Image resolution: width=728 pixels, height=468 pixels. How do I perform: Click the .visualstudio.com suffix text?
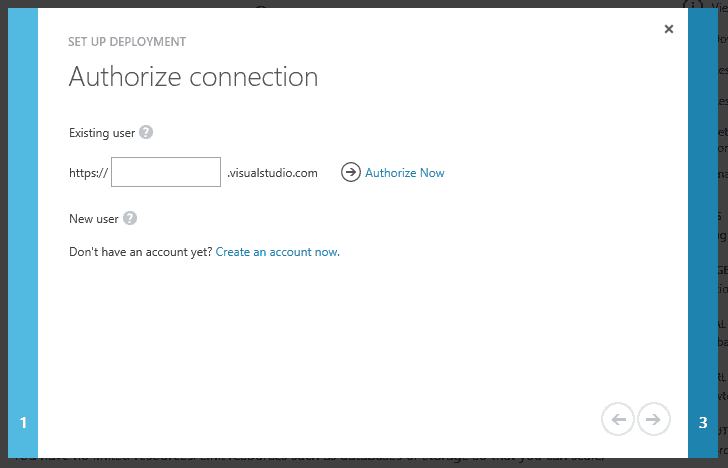272,173
